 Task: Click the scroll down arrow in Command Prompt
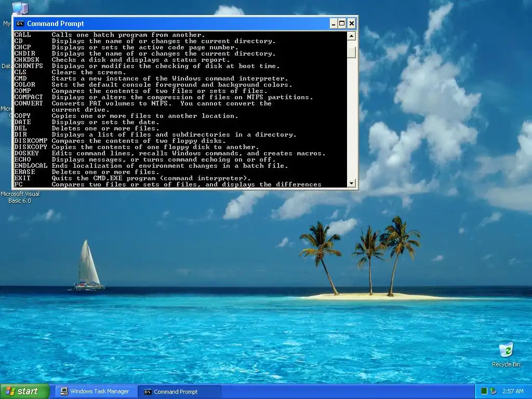coord(352,183)
